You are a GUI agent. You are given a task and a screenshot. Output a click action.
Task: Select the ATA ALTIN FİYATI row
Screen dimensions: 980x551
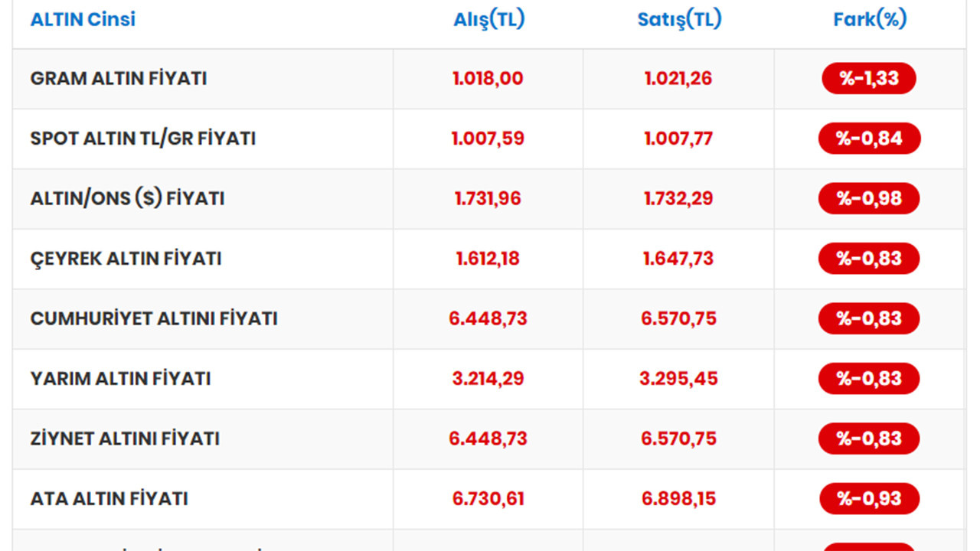point(488,499)
